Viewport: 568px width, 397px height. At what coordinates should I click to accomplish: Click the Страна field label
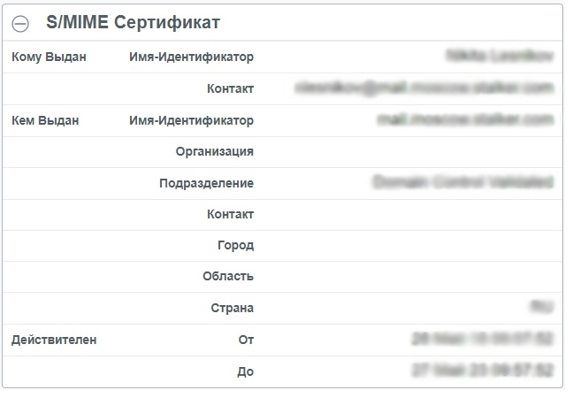[x=232, y=308]
